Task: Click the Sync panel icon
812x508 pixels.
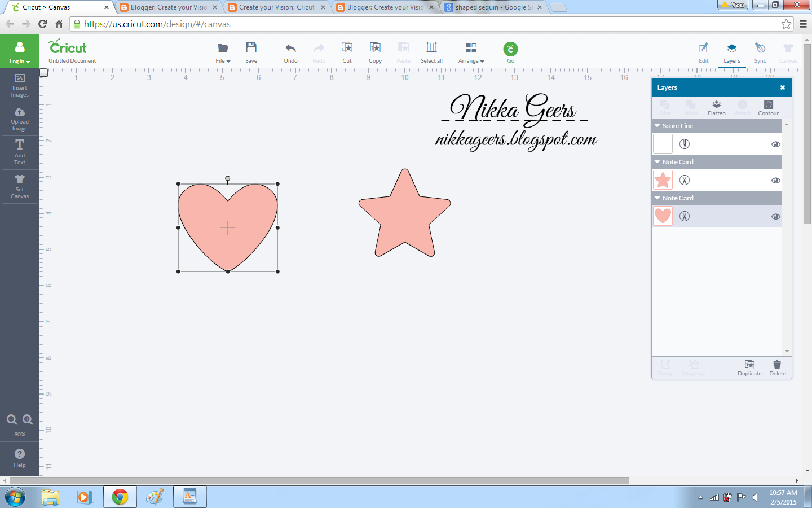Action: pyautogui.click(x=760, y=52)
